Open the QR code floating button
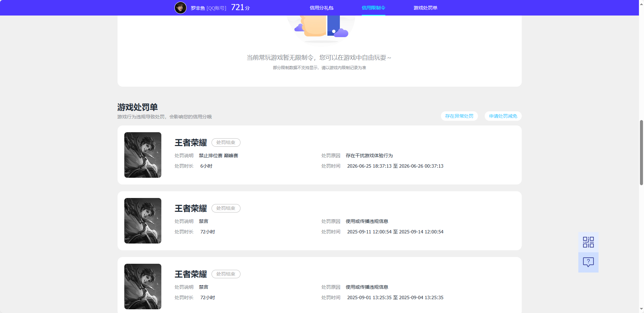Screen dimensions: 644x313 point(588,242)
